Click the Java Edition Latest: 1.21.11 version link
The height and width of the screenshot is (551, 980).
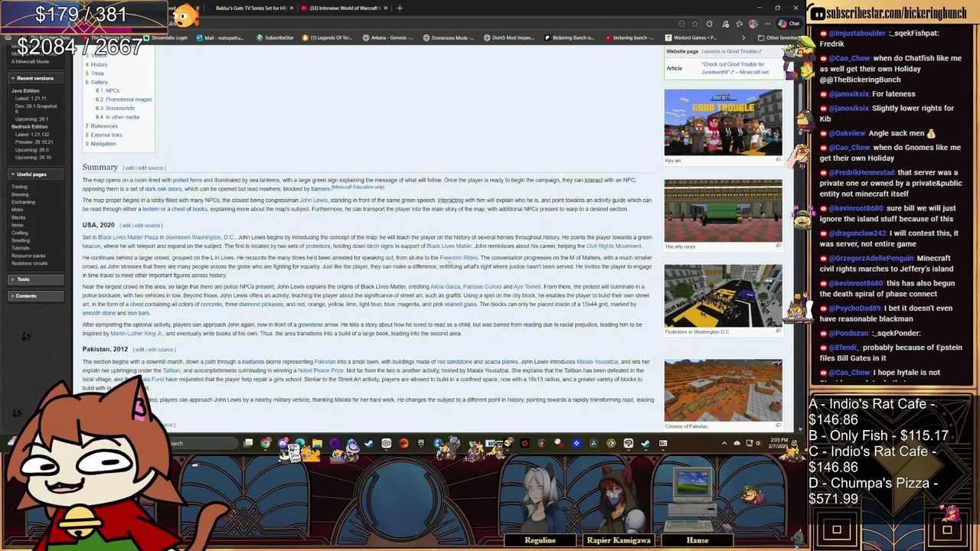click(31, 99)
